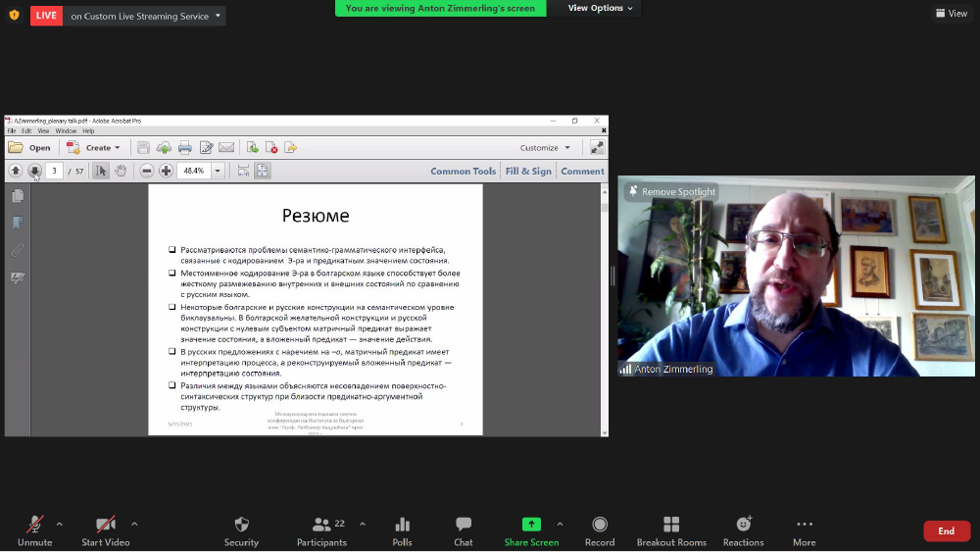Open audio options arrow next to Unmute
The height and width of the screenshot is (552, 980).
pyautogui.click(x=59, y=524)
